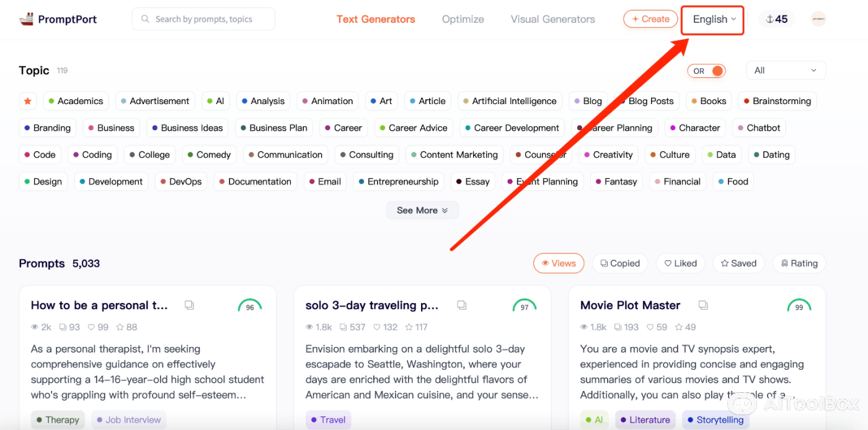Image resolution: width=868 pixels, height=430 pixels.
Task: Click the search magnifier icon
Action: click(x=146, y=19)
